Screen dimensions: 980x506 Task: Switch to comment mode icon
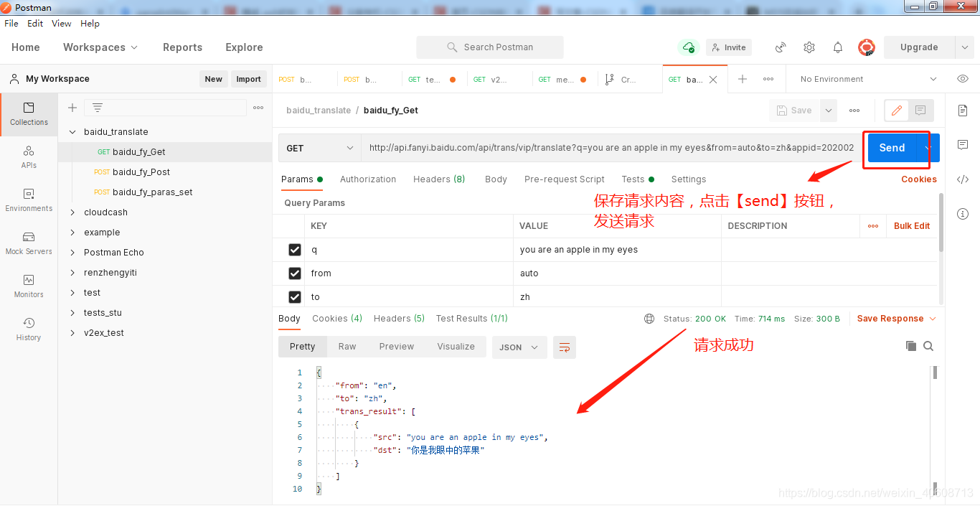click(x=920, y=111)
